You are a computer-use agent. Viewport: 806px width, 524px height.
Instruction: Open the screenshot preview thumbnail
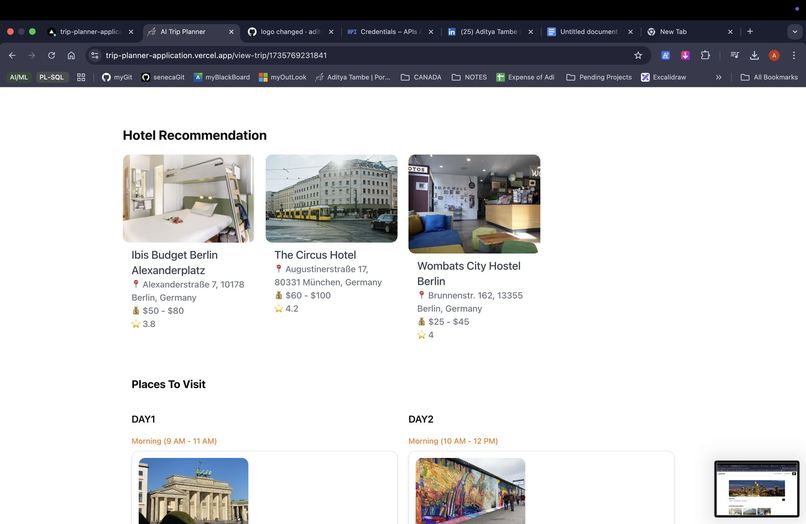point(757,489)
